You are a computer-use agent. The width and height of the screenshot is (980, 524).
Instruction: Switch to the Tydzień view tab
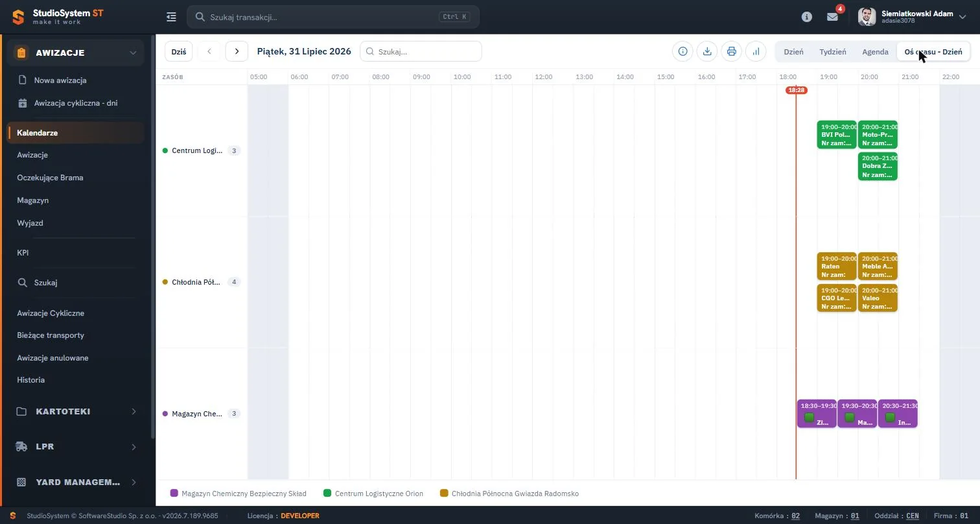tap(833, 51)
